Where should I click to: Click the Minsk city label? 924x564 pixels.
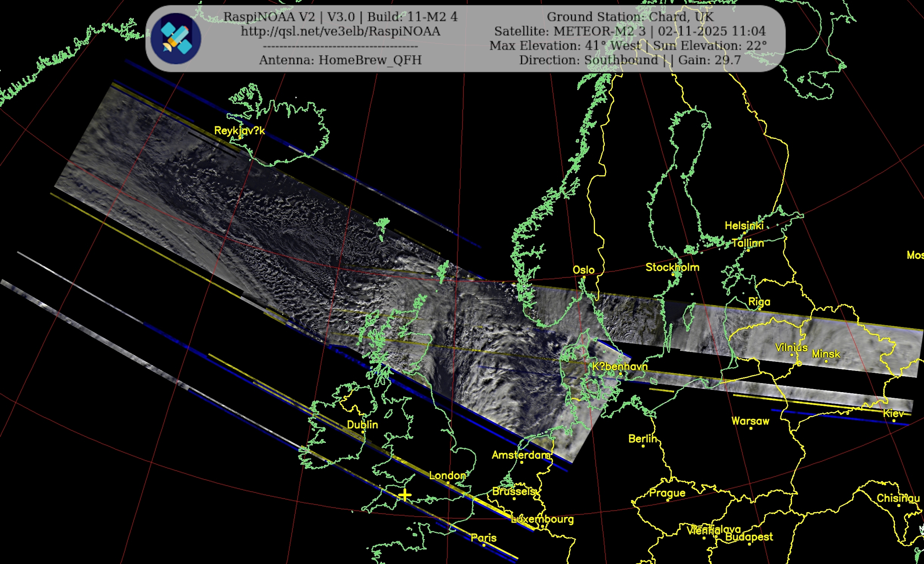[x=826, y=354]
